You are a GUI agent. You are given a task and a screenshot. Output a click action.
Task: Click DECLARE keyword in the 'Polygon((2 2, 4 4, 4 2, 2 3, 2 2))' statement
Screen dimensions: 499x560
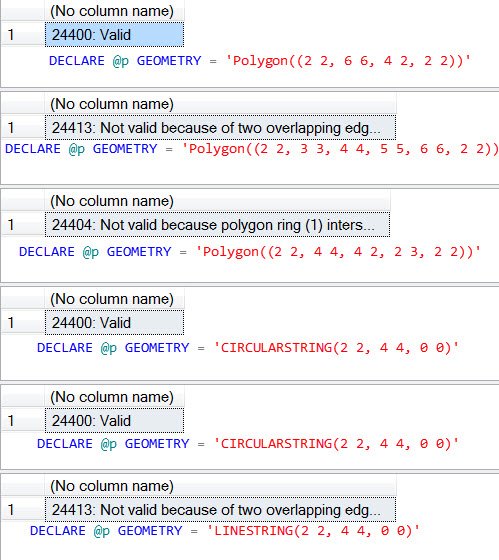(47, 252)
